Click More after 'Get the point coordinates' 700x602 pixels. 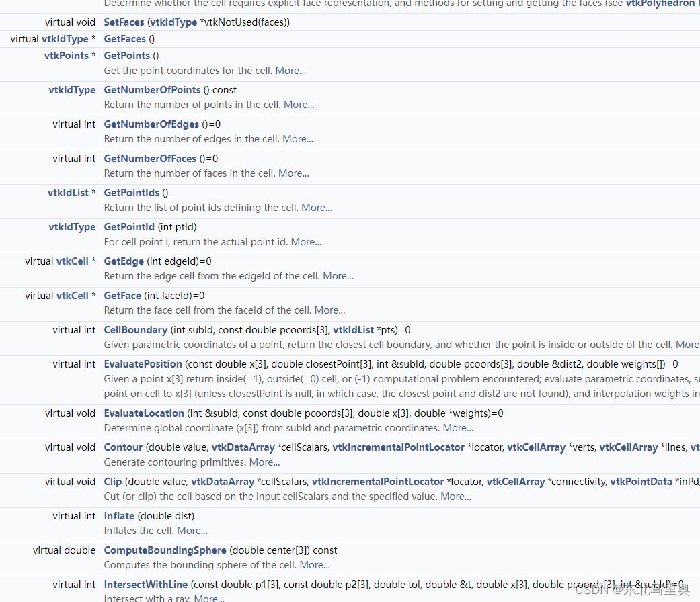[290, 71]
